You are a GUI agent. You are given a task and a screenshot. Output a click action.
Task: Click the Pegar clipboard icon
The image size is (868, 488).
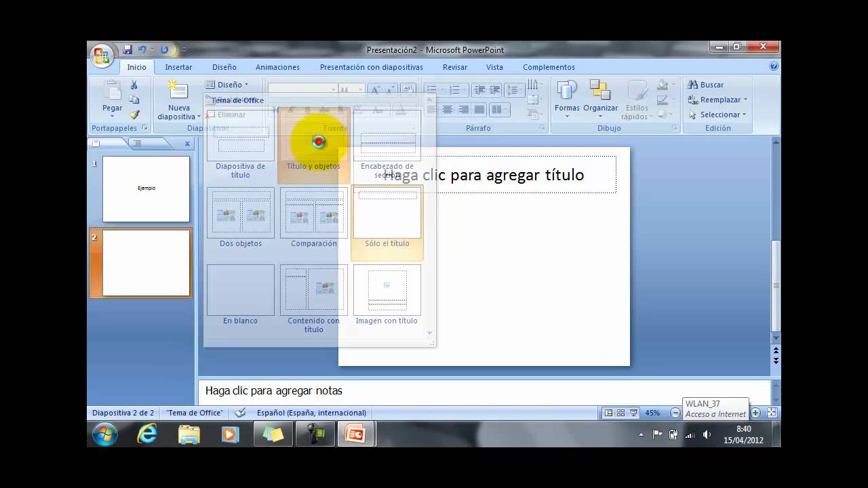[x=112, y=91]
